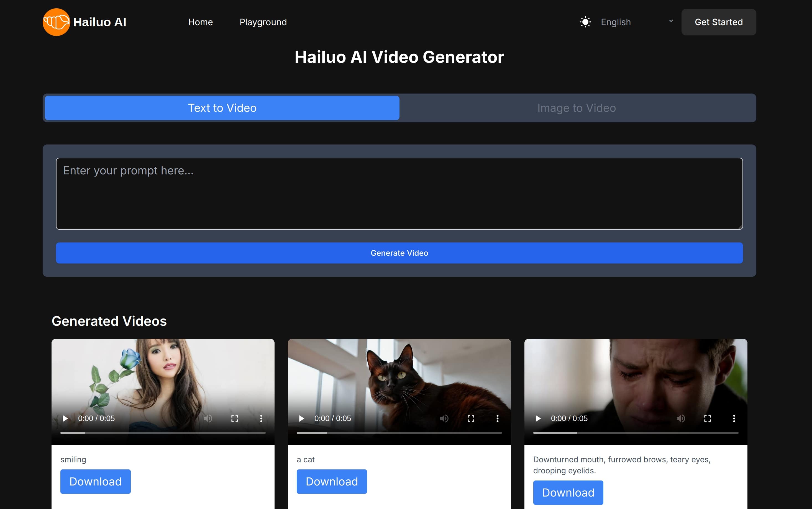The image size is (812, 509).
Task: Play the smiling woman video
Action: [x=65, y=418]
